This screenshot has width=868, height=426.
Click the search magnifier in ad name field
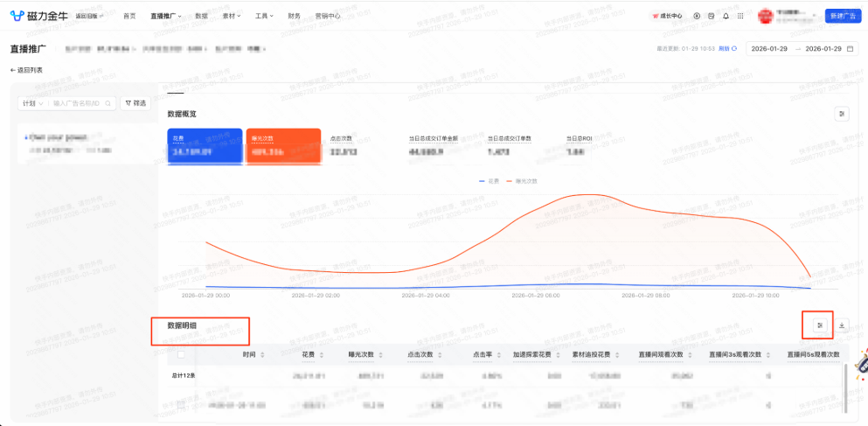tap(109, 103)
